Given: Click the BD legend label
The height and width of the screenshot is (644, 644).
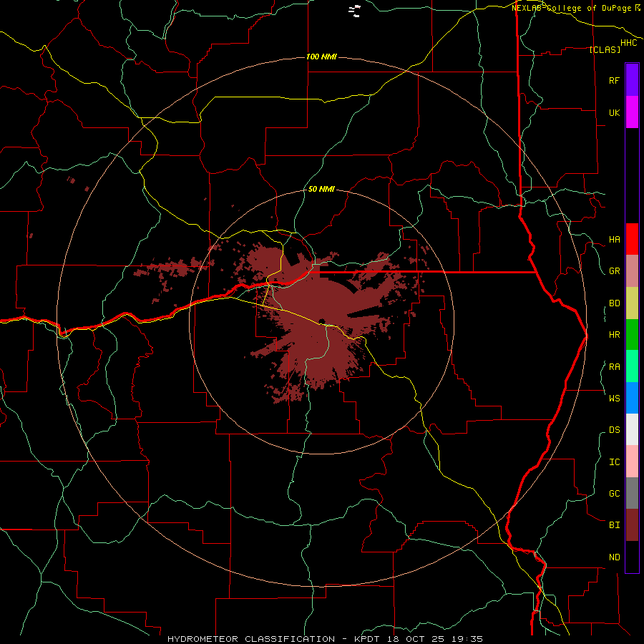Looking at the screenshot, I should [x=614, y=303].
